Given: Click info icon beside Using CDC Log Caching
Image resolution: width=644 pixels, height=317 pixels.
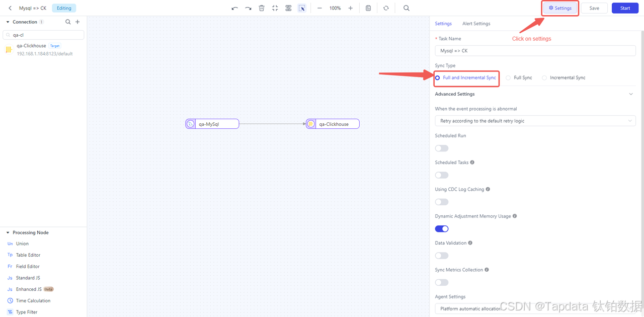Looking at the screenshot, I should [488, 189].
